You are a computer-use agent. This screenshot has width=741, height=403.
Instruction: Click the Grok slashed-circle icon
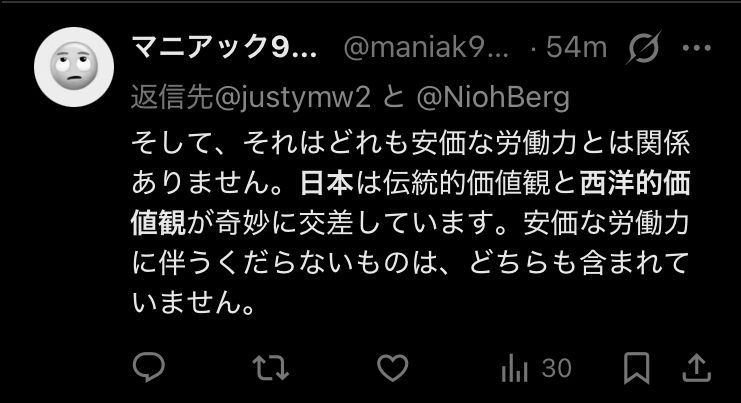click(x=643, y=48)
